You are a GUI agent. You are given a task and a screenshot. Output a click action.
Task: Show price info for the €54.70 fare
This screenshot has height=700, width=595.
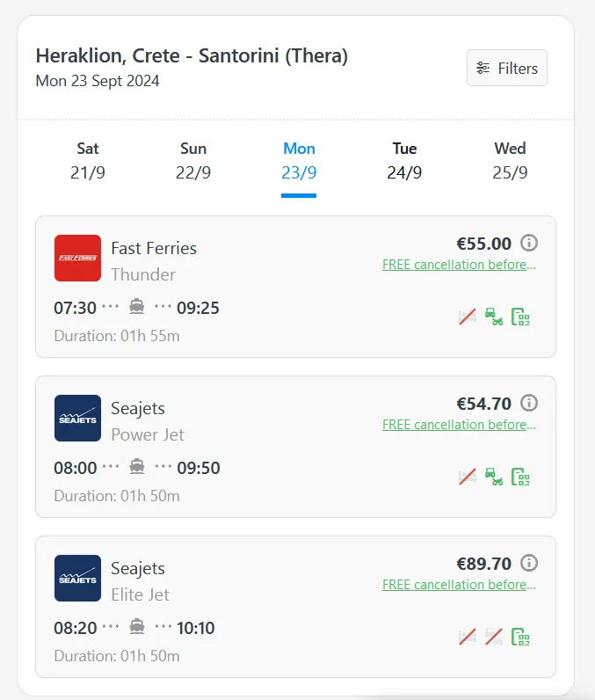pyautogui.click(x=529, y=403)
